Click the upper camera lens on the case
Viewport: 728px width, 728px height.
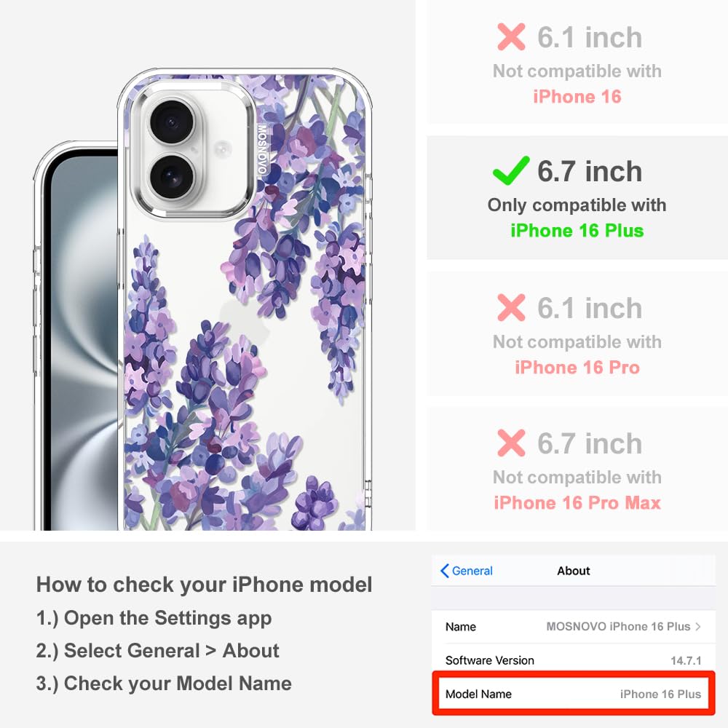172,122
